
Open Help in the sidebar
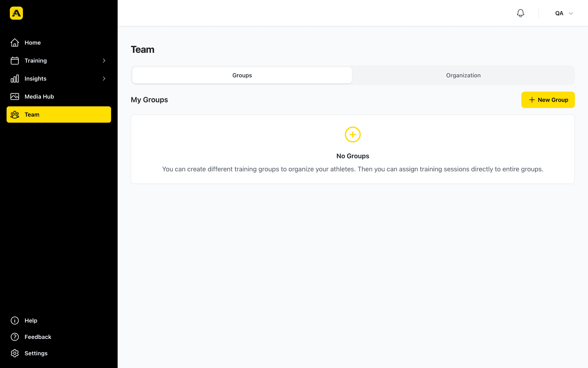[59, 321]
